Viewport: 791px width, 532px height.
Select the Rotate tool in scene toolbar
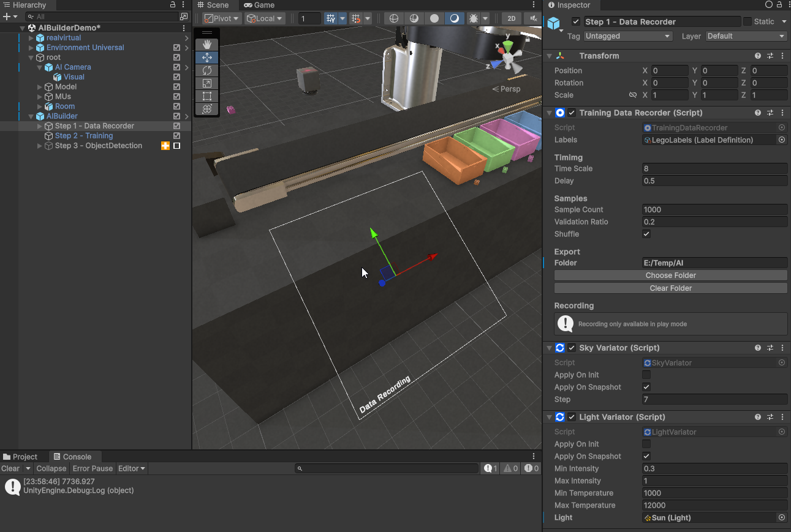click(207, 70)
